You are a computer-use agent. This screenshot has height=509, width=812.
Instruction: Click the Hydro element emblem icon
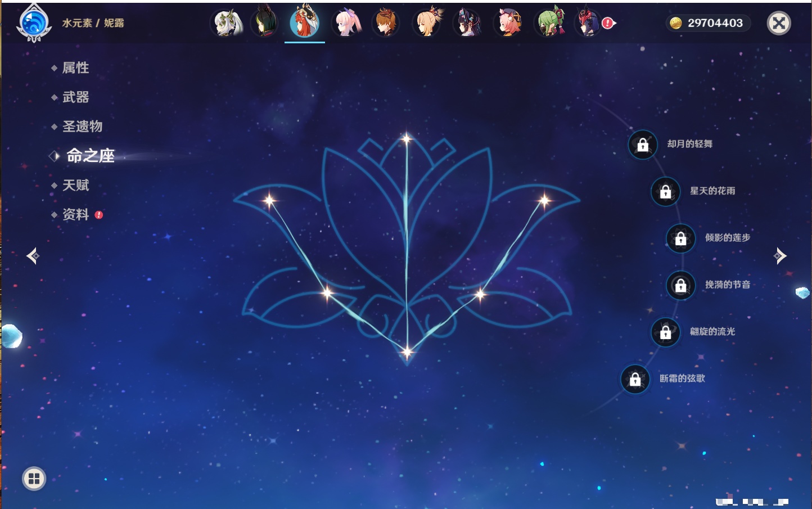34,23
